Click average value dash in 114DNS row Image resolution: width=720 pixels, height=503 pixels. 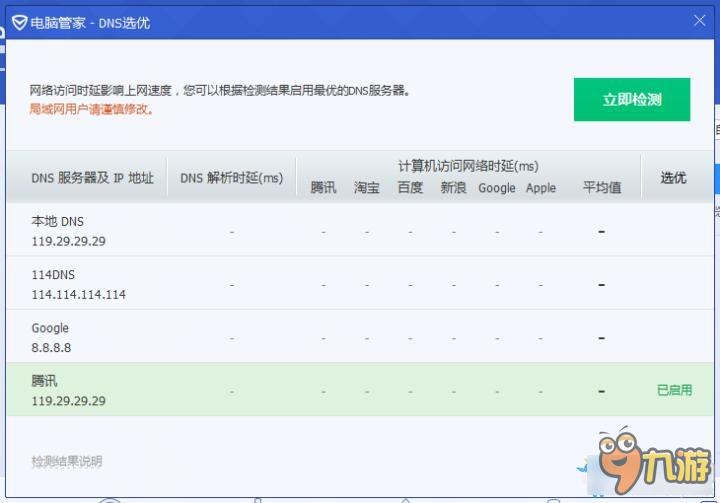pyautogui.click(x=602, y=285)
